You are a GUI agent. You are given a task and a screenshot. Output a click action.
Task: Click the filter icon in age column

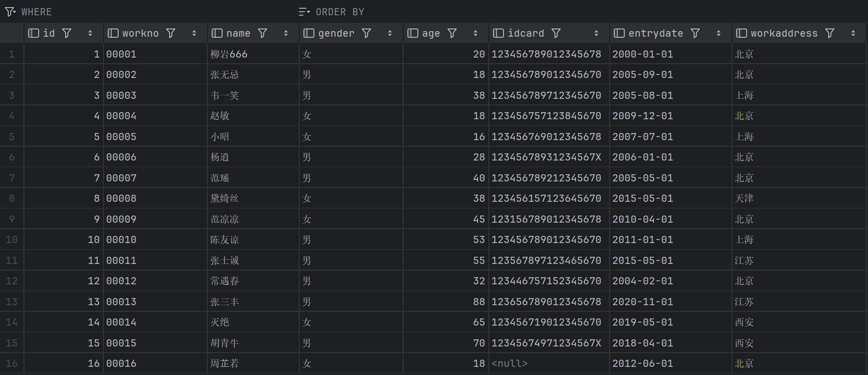[x=452, y=33]
